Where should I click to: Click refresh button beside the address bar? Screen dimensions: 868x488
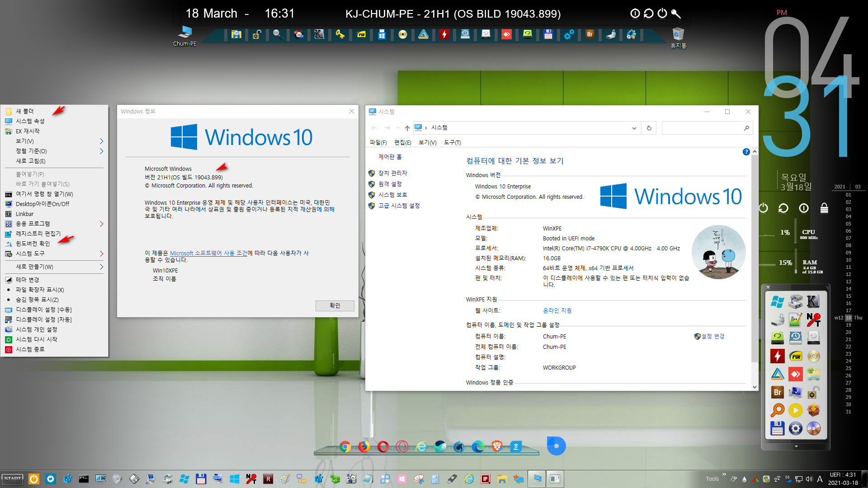point(649,128)
